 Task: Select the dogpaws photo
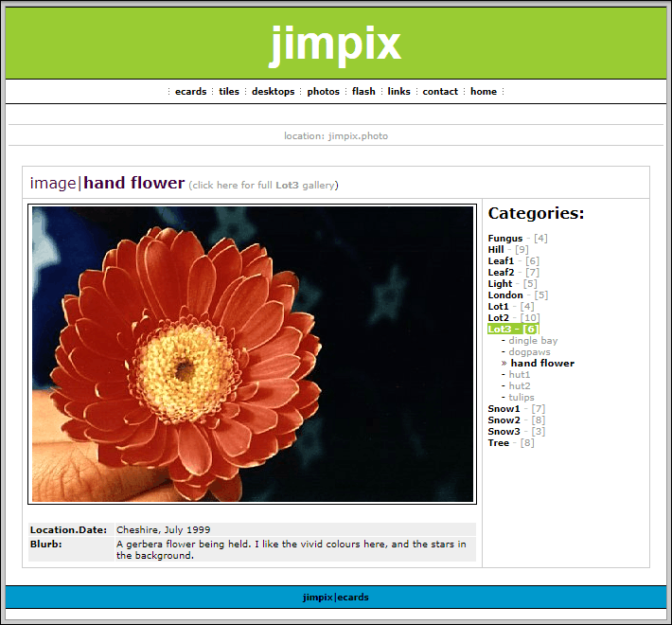point(529,352)
